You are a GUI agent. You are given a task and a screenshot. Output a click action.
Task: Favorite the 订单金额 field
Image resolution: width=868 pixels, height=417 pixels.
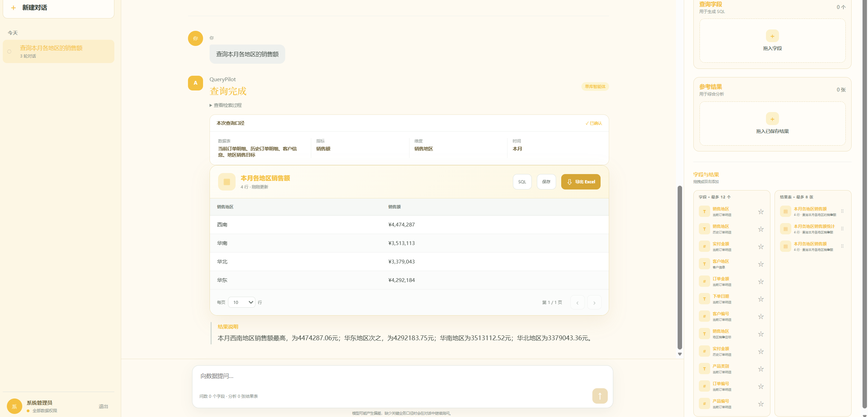(761, 282)
